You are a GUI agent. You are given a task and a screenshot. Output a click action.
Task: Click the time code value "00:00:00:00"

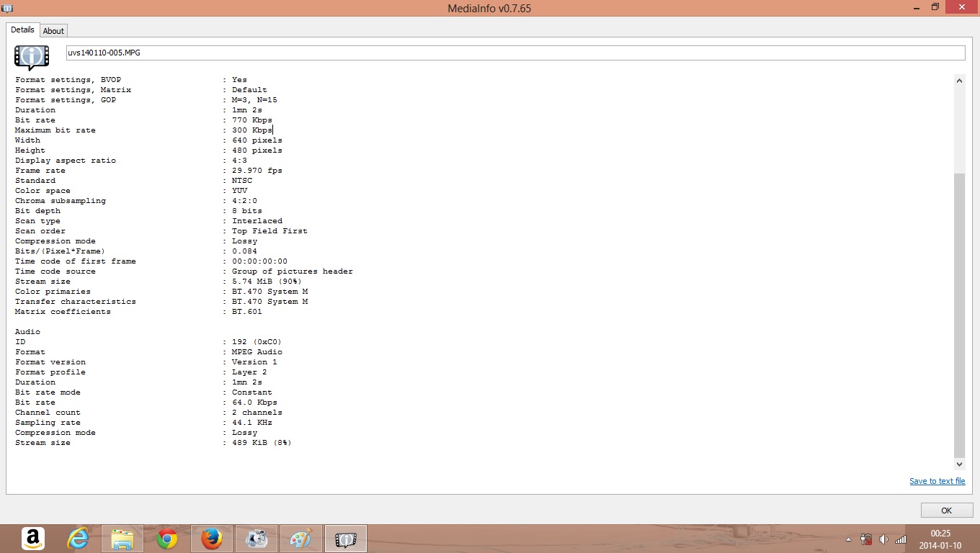259,261
